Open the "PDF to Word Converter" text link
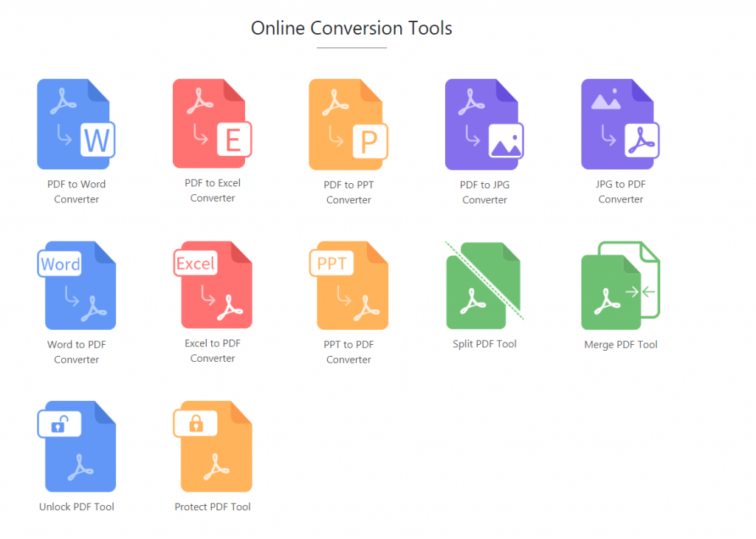This screenshot has width=756, height=539. click(77, 192)
